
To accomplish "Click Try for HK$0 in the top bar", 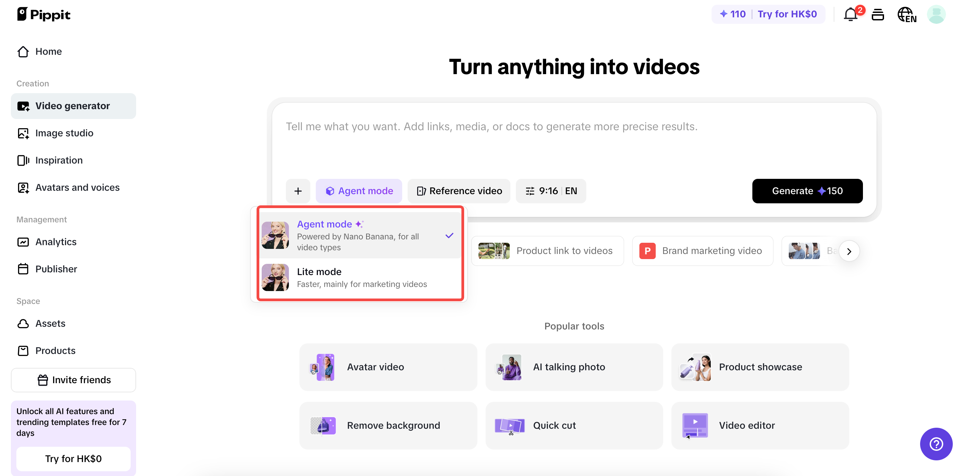I will 787,14.
